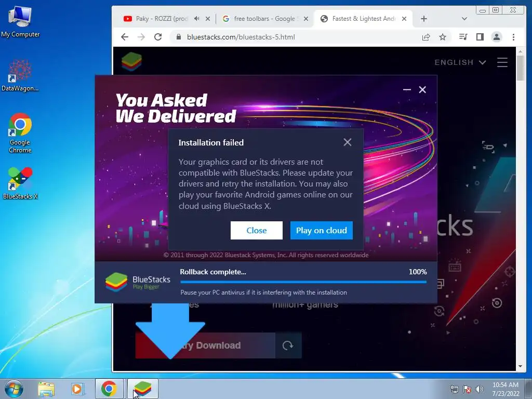The image size is (532, 399).
Task: Click the BlueStacks logo on the webpage
Action: [x=131, y=61]
